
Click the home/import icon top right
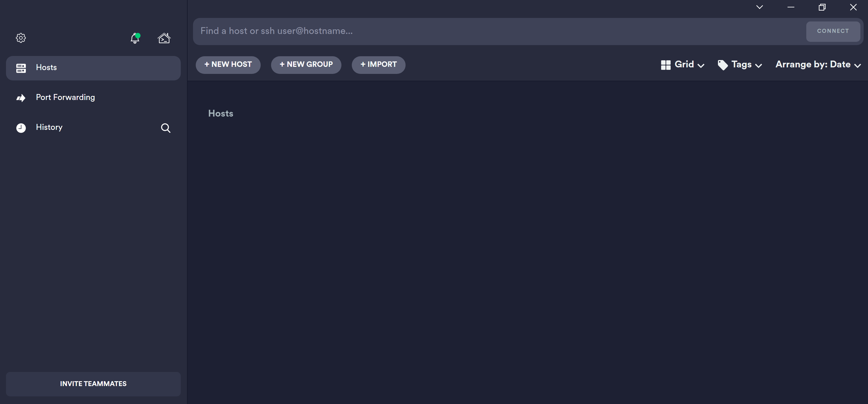(164, 38)
